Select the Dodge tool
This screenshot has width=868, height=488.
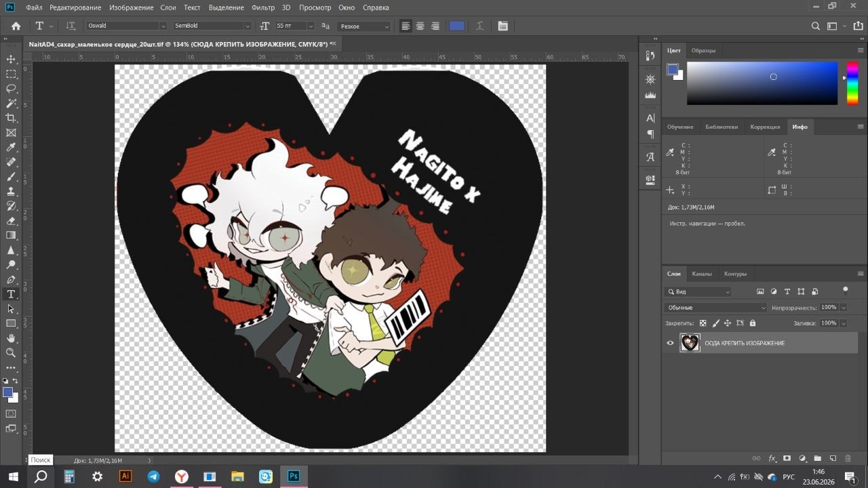click(11, 265)
